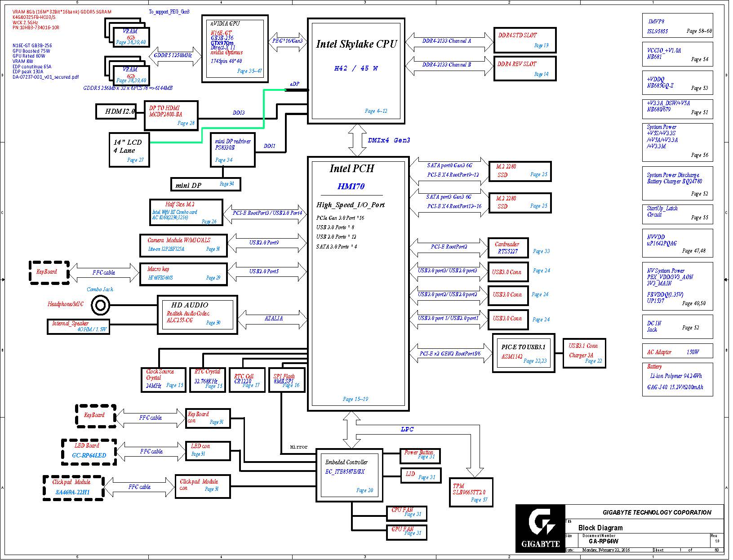Click the Embedded Controller EC_ITE8587E/BX block
Viewport: 733px width, 560px height.
(349, 475)
